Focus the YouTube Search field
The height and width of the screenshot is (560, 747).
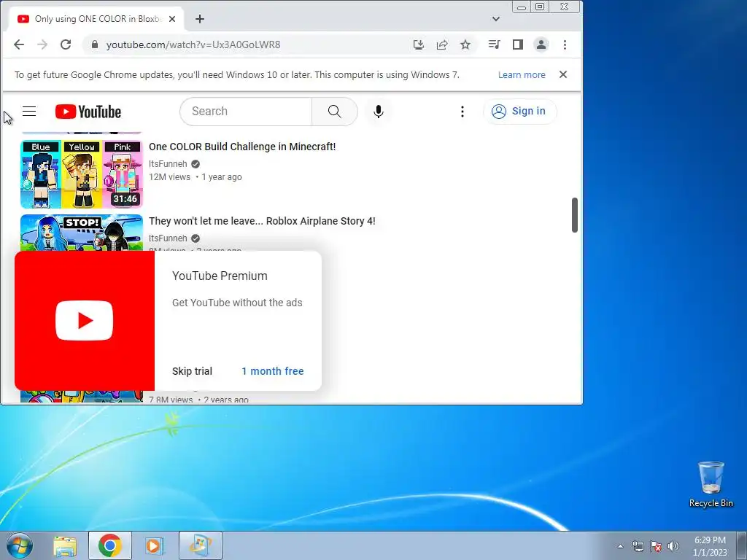point(246,112)
